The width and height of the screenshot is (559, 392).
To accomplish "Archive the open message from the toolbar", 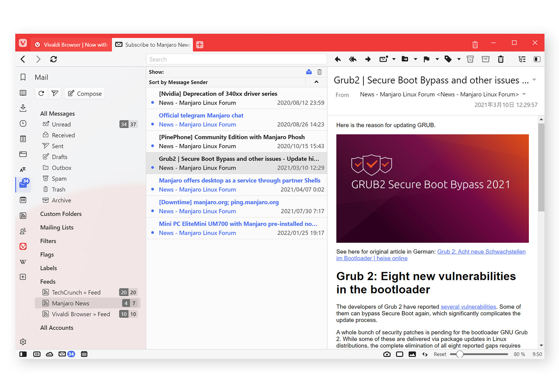I will [x=485, y=59].
